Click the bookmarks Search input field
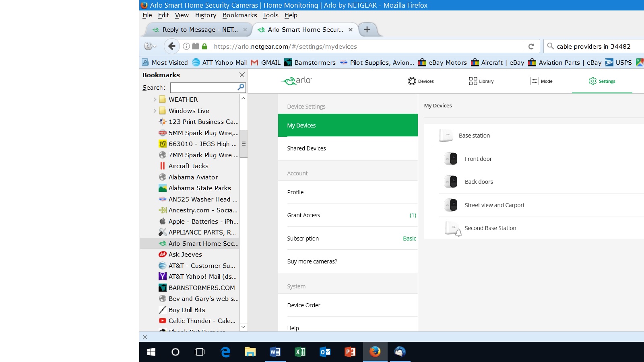The image size is (644, 362). click(204, 87)
